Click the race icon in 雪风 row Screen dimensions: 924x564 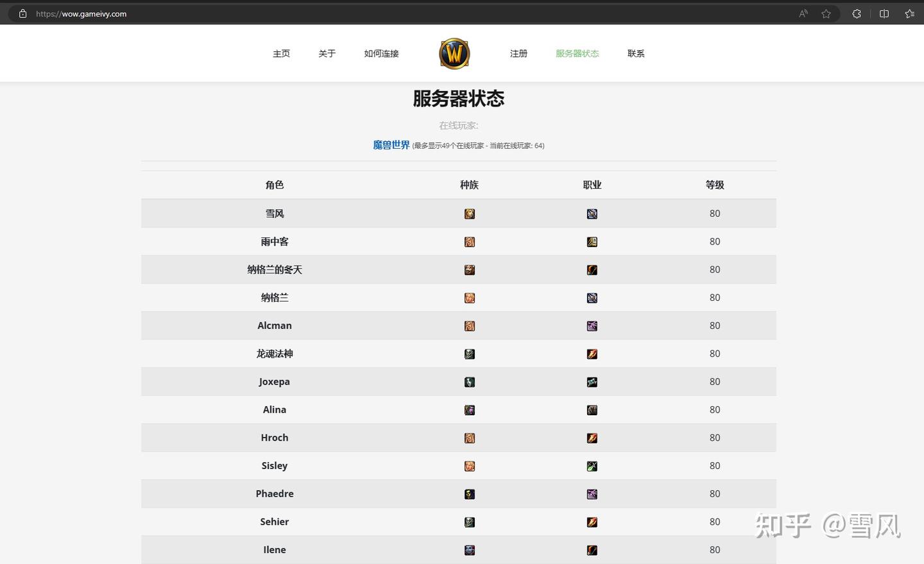[x=470, y=214]
